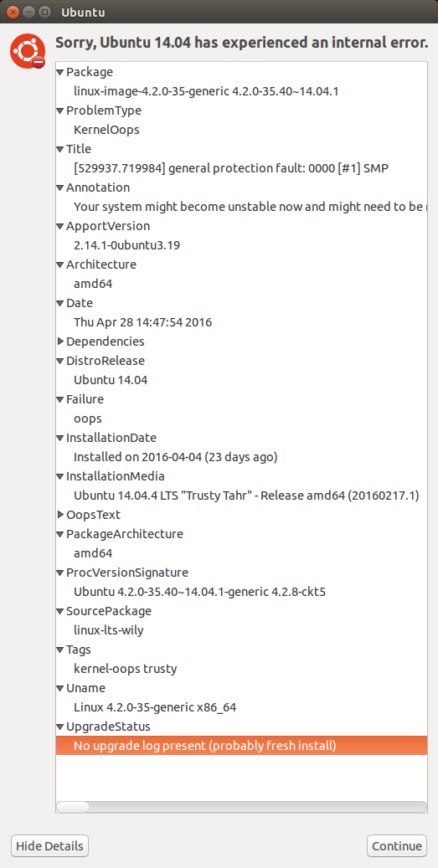Expand the OopsText section

tap(60, 515)
